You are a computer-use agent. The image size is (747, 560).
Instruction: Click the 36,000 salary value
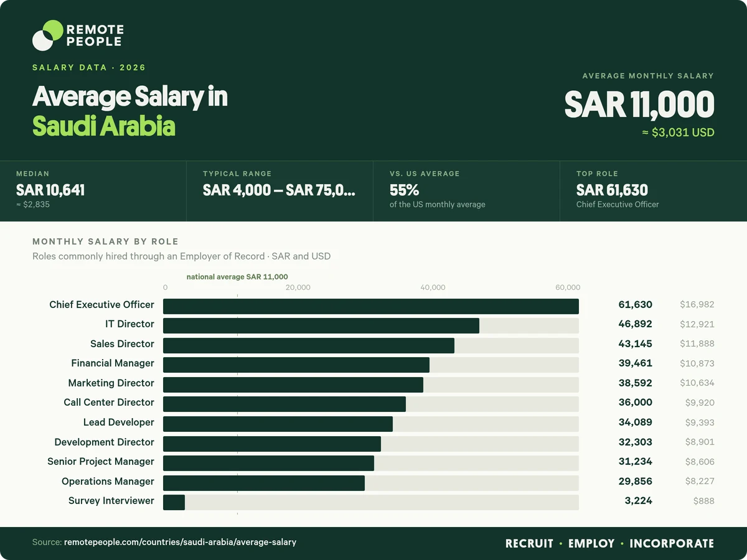(x=636, y=402)
